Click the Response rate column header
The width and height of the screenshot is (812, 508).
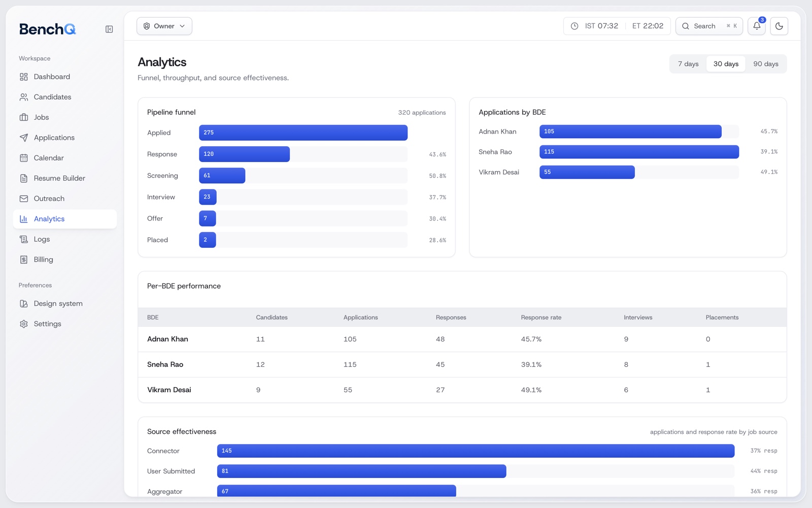tap(541, 317)
